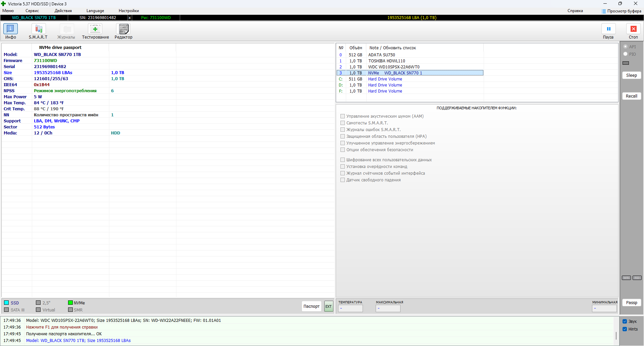Toggle Установка очерёдности команд checkbox
This screenshot has height=346, width=644.
coord(343,167)
